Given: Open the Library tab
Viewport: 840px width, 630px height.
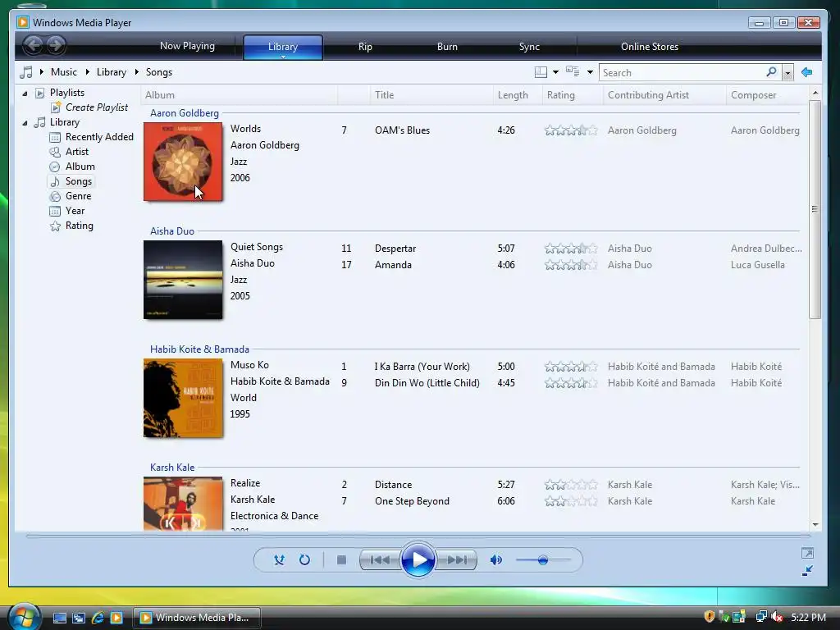Looking at the screenshot, I should (283, 47).
